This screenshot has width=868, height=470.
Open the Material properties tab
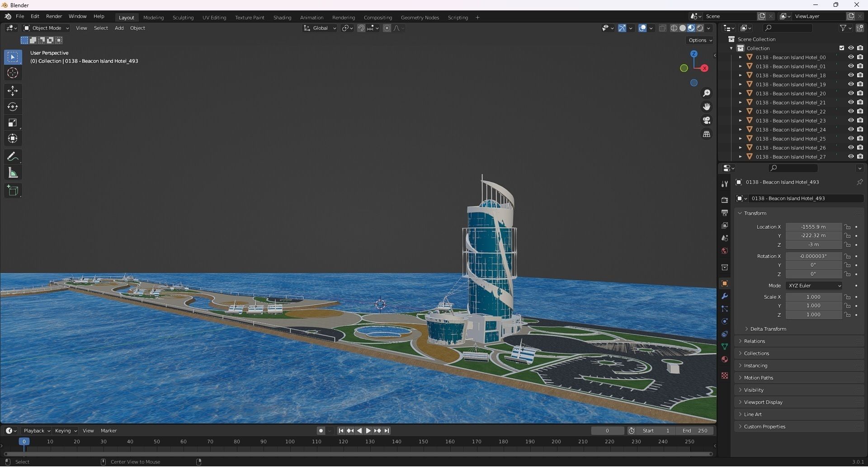[725, 359]
